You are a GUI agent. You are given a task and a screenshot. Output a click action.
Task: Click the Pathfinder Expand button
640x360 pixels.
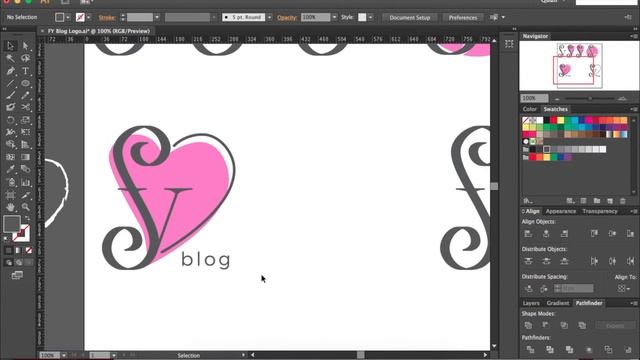(x=615, y=326)
